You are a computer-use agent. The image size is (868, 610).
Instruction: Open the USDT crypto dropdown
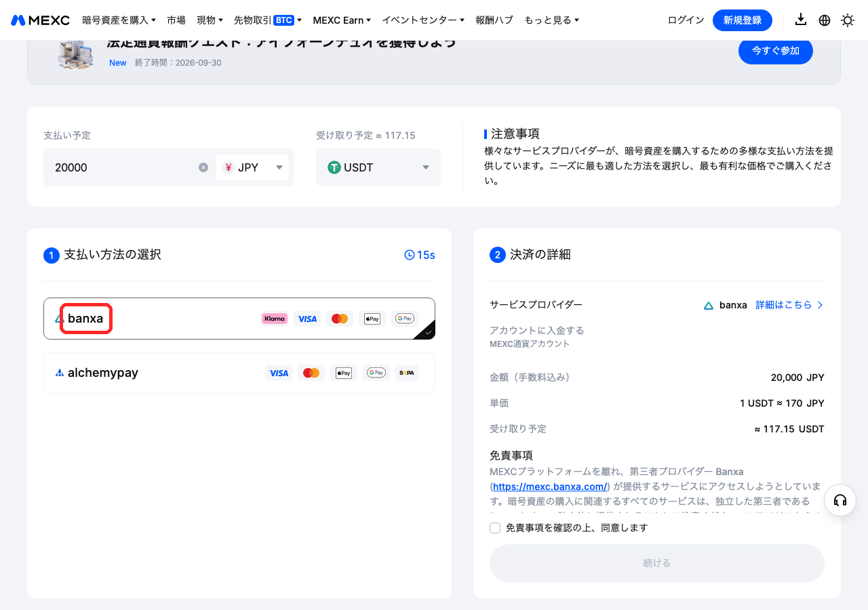[378, 167]
